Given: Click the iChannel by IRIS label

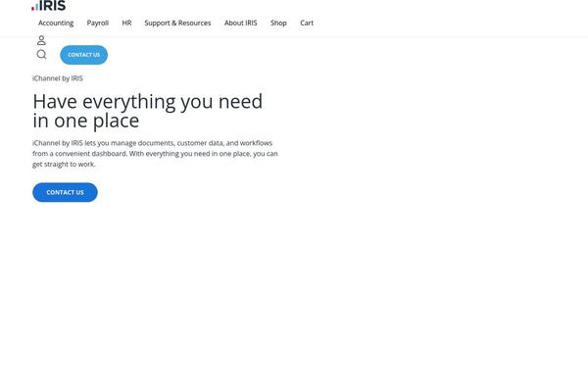Looking at the screenshot, I should click(58, 78).
